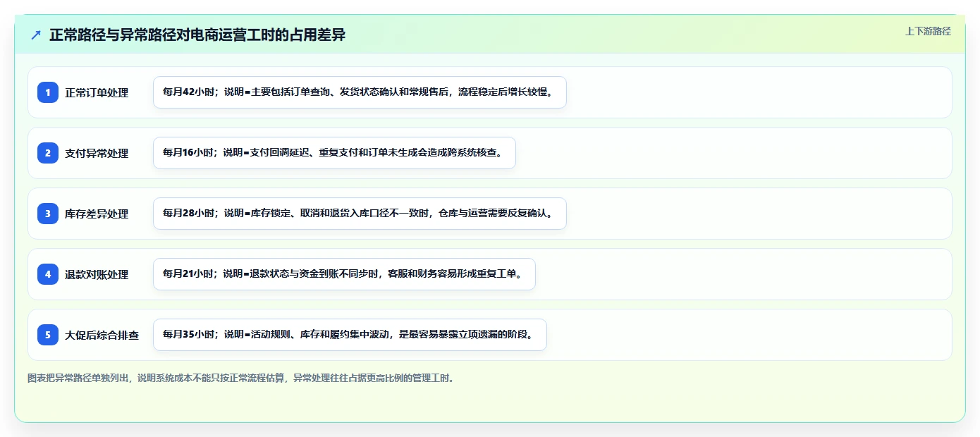980x437 pixels.
Task: Click the 每月21小时 description box
Action: click(x=344, y=274)
